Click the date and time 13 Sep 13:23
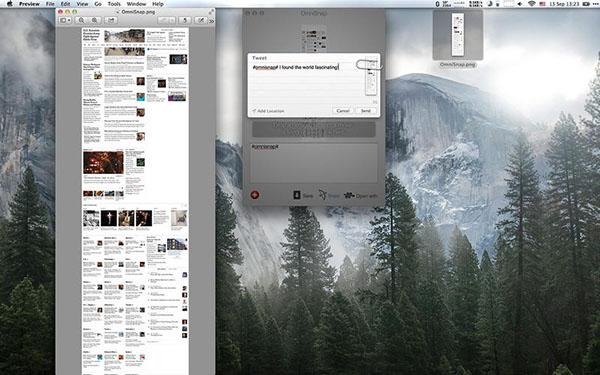600x375 pixels. (x=565, y=4)
